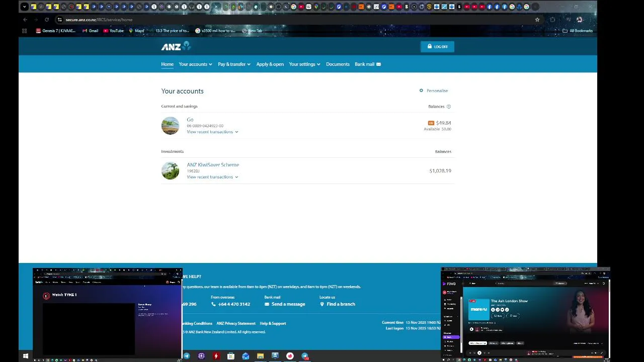Viewport: 644px width, 362px height.
Task: Open the Documents menu item
Action: 338,64
